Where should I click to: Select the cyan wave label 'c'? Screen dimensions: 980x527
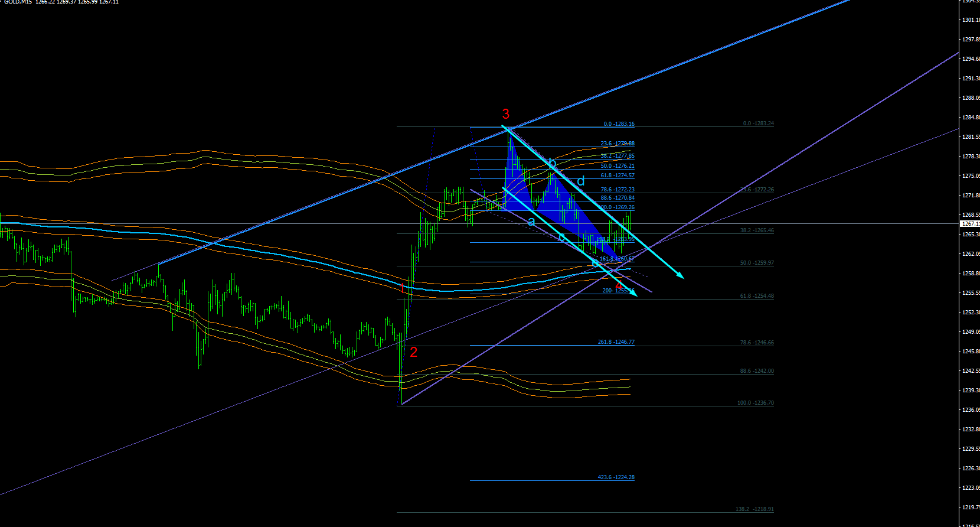click(561, 237)
